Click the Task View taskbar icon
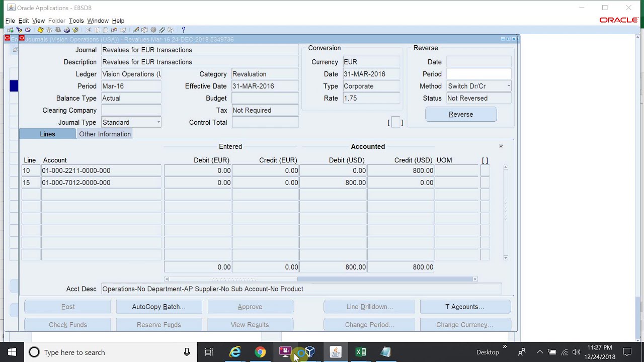The image size is (644, 362). [x=209, y=352]
